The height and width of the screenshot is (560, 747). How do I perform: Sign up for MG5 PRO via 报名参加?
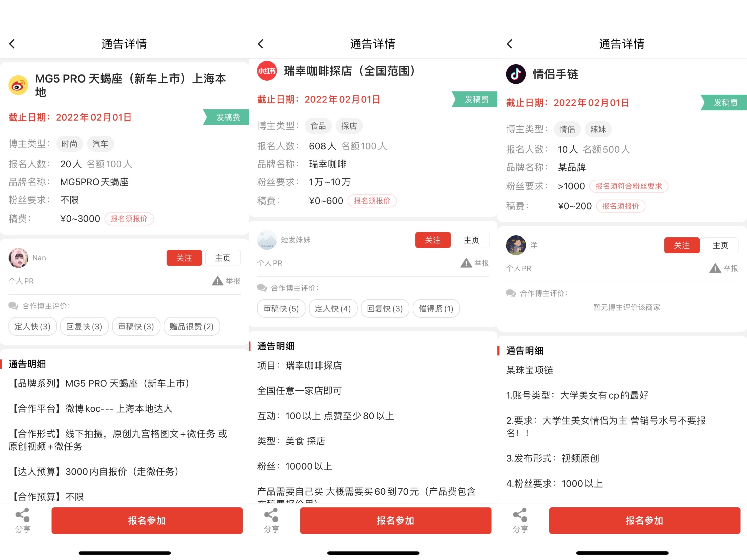tap(147, 521)
